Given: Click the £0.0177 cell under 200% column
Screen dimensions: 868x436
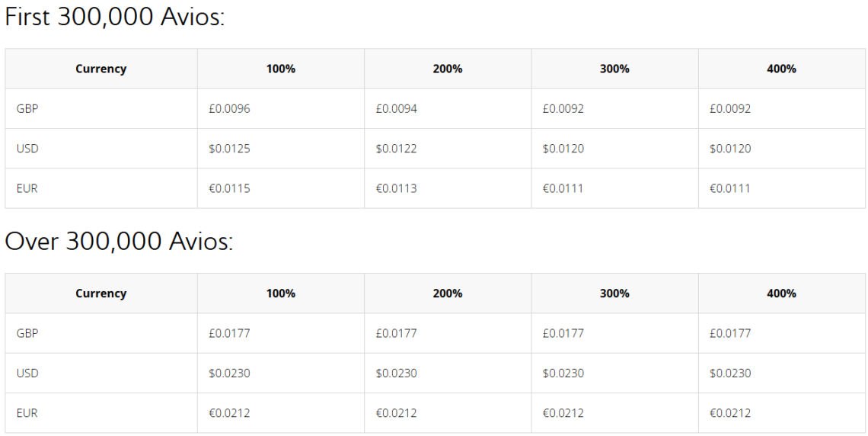Looking at the screenshot, I should coord(396,333).
